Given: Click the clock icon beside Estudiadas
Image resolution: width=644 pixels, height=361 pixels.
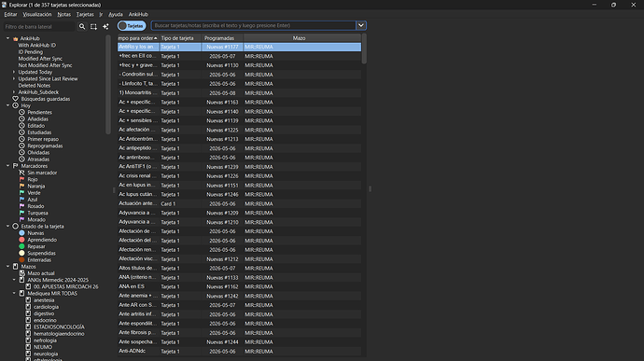Looking at the screenshot, I should [21, 132].
